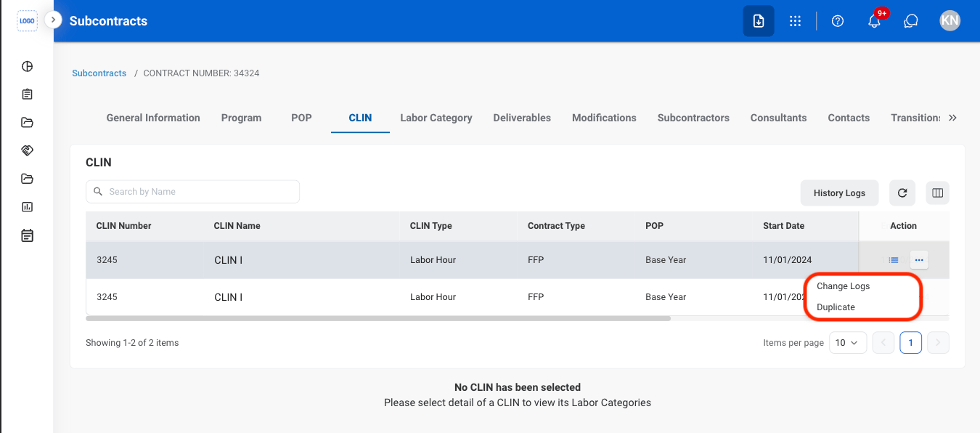Click the table's horizontal scrollbar
Image resolution: width=980 pixels, height=433 pixels.
[378, 318]
